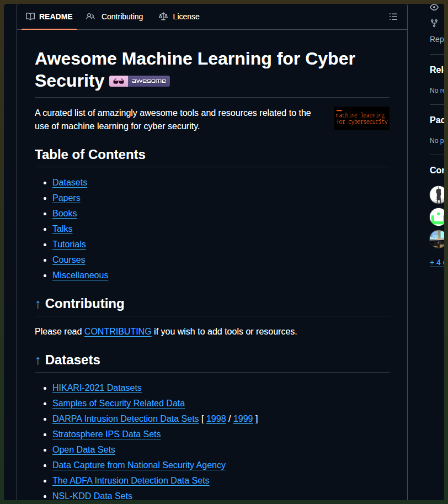448x504 pixels.
Task: Open Data Capture from National Security Agency
Action: (139, 465)
